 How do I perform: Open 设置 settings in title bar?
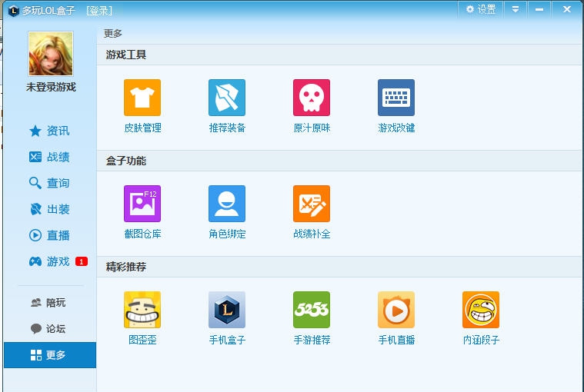[x=480, y=9]
